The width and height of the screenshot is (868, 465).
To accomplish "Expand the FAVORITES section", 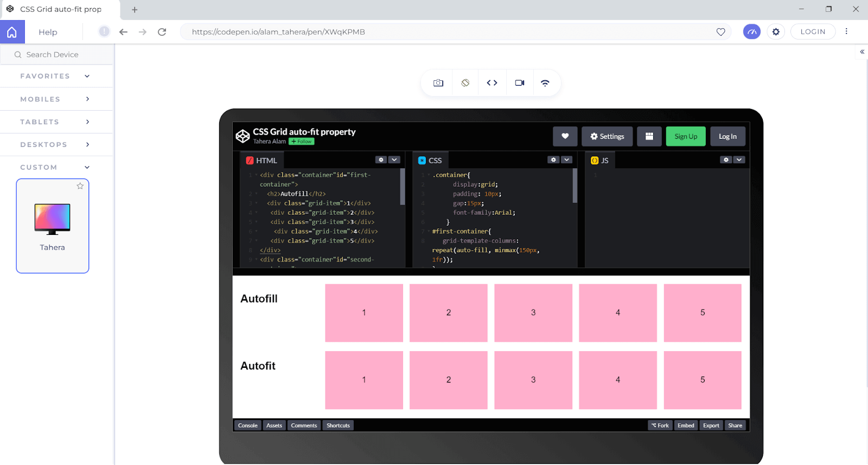I will 56,76.
